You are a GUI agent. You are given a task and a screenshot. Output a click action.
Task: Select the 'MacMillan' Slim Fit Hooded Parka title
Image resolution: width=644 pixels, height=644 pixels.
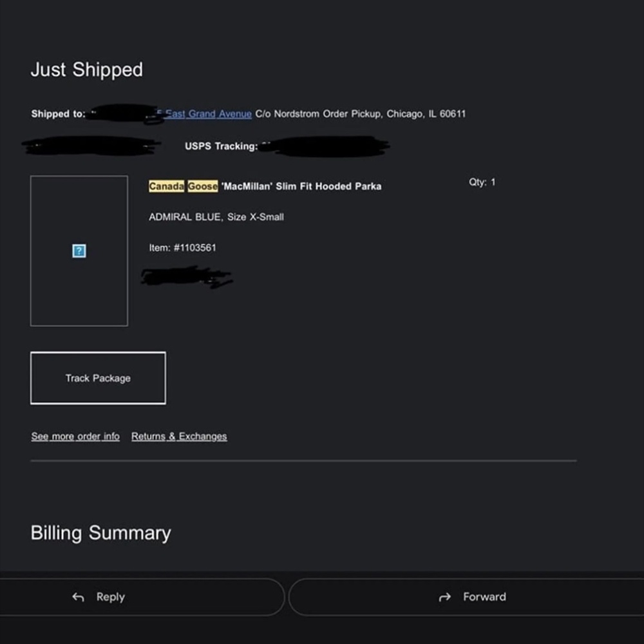301,186
